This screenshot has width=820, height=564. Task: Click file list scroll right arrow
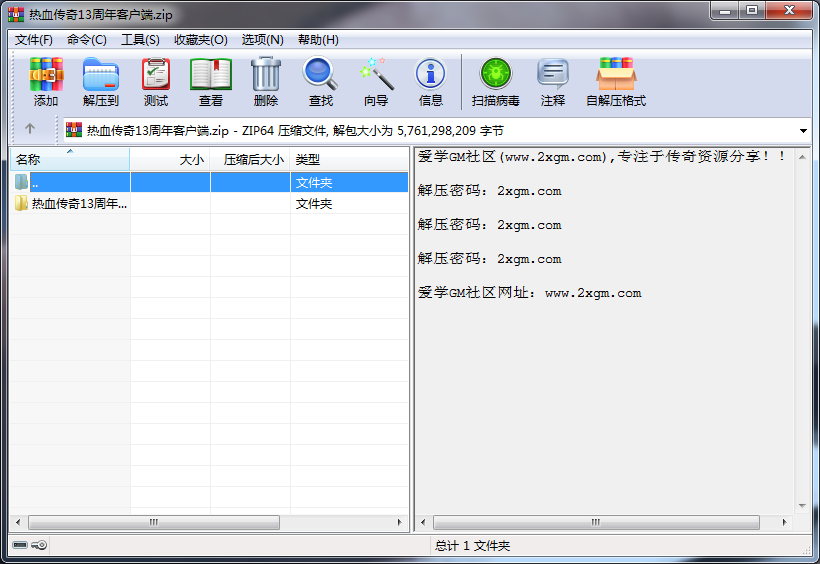400,522
